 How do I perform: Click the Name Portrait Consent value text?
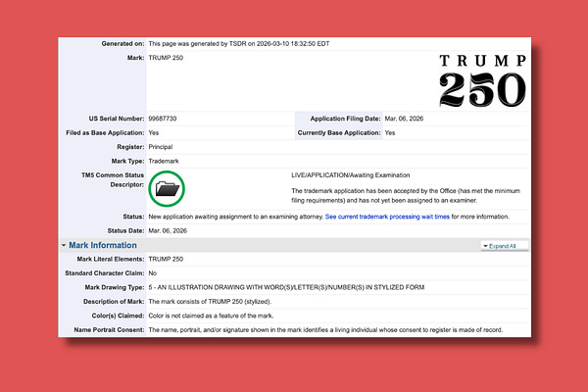pyautogui.click(x=325, y=330)
